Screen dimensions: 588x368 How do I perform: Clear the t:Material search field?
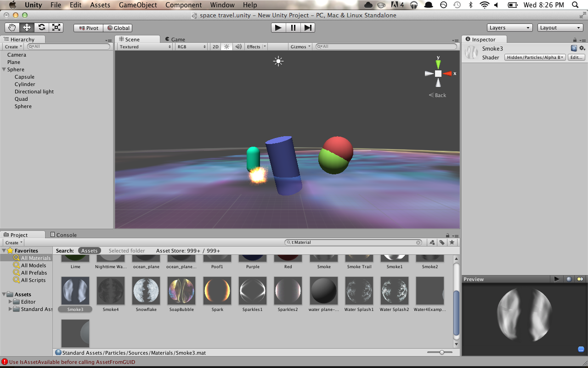418,242
